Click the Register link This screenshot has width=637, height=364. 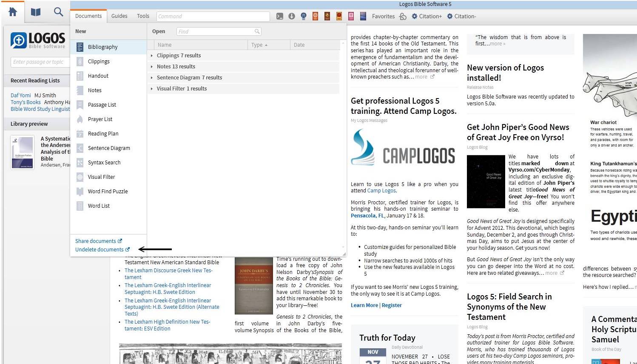tap(392, 305)
